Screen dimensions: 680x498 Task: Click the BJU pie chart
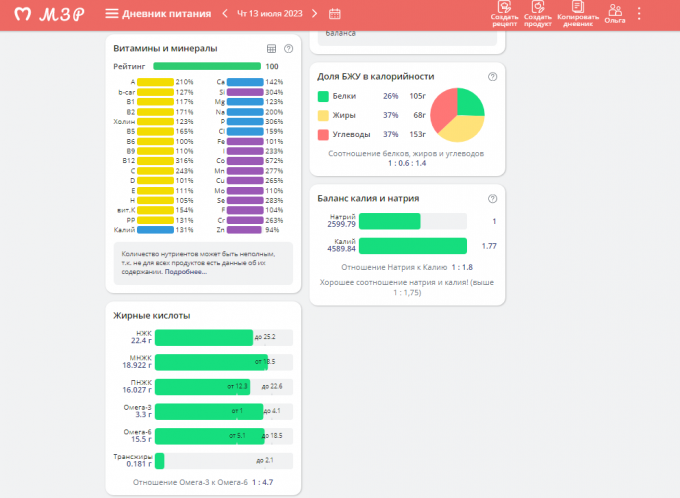(x=458, y=114)
